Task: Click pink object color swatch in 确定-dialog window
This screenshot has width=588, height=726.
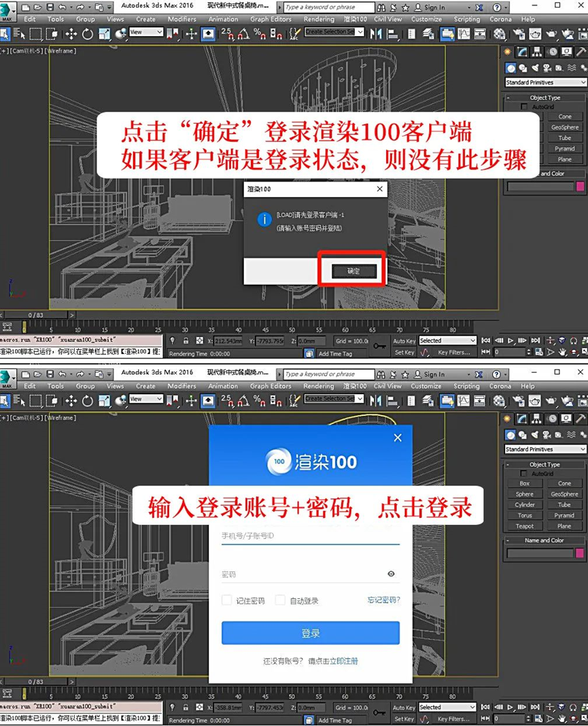Action: 580,186
